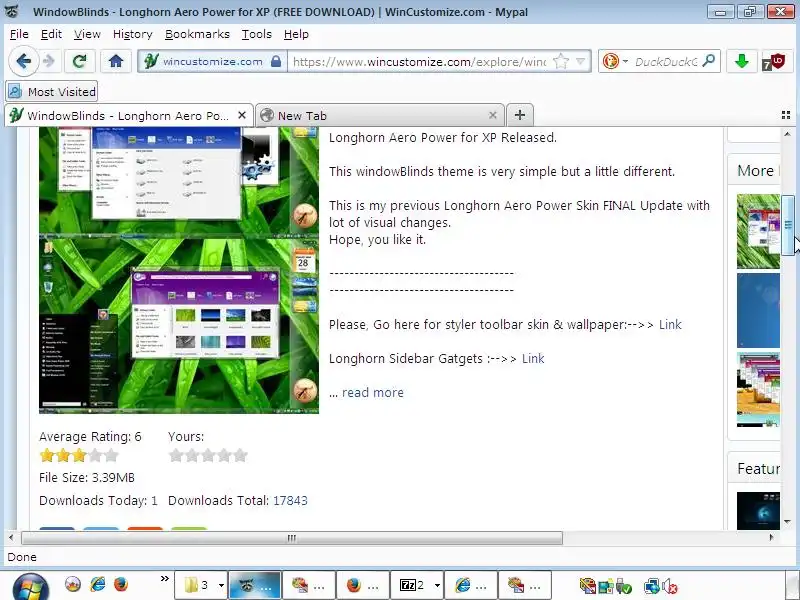Open the Bookmarks menu
800x600 pixels.
[x=197, y=34]
